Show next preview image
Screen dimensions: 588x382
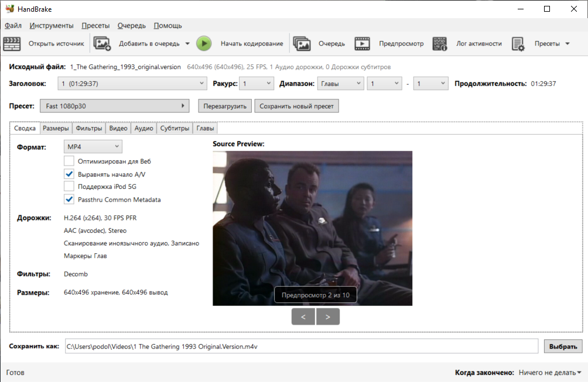tap(328, 317)
